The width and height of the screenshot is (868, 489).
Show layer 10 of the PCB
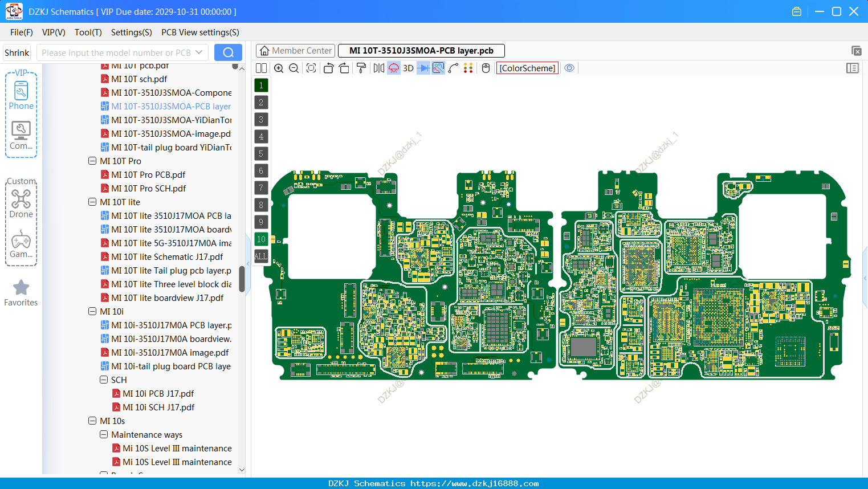coord(261,239)
